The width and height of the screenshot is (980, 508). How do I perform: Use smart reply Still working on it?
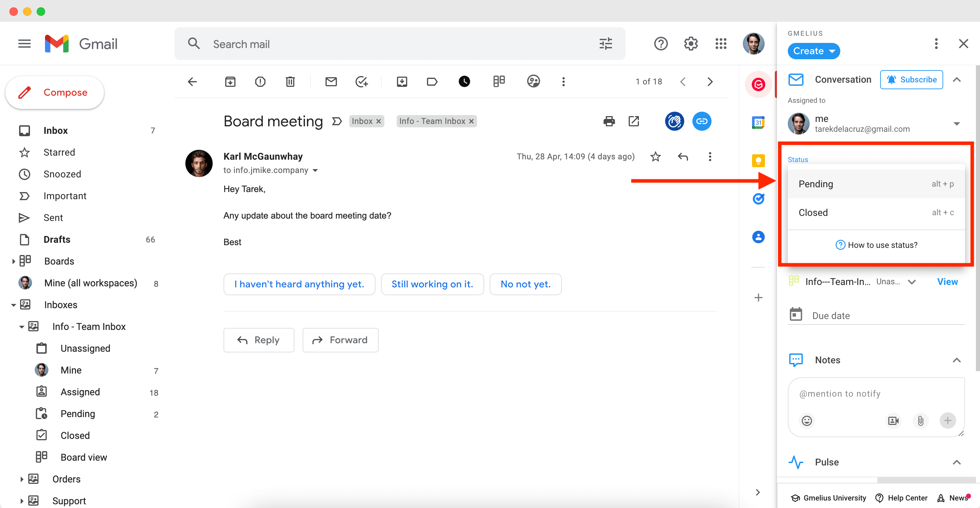[432, 284]
